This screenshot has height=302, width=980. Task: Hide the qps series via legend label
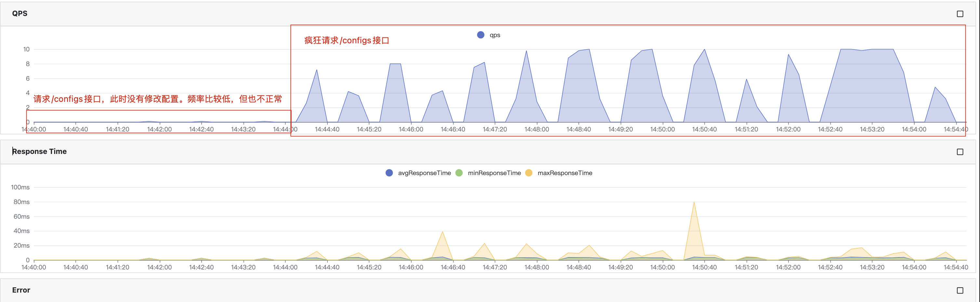pyautogui.click(x=495, y=34)
